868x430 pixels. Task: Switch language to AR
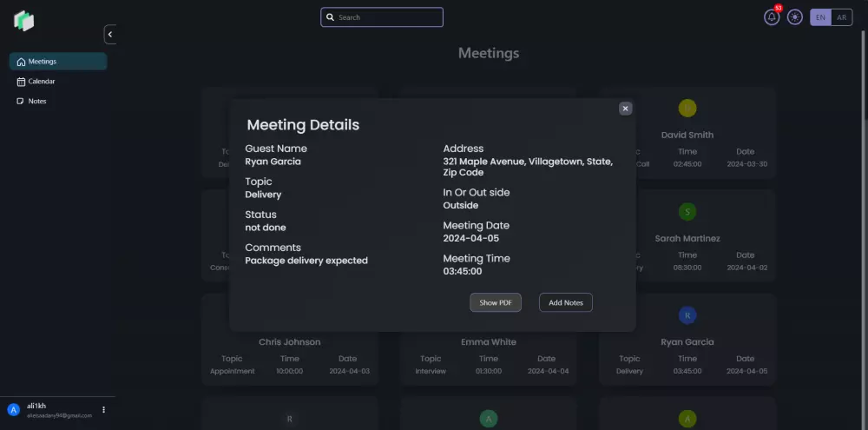coord(842,17)
